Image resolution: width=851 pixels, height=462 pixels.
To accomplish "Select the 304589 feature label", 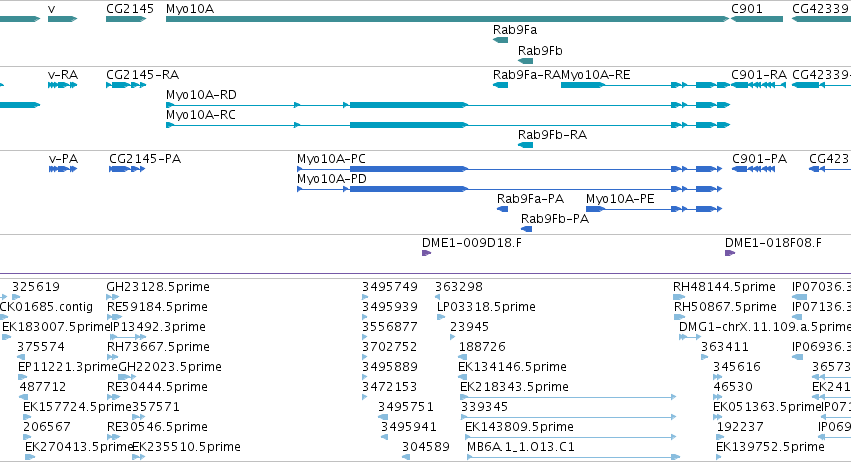I will click(x=426, y=447).
